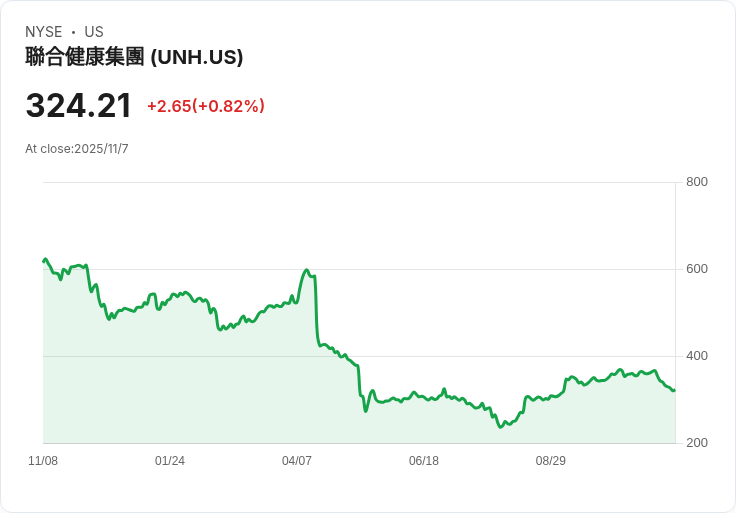Viewport: 736px width, 513px height.
Task: Select the 11/08 date on x-axis
Action: pyautogui.click(x=43, y=461)
